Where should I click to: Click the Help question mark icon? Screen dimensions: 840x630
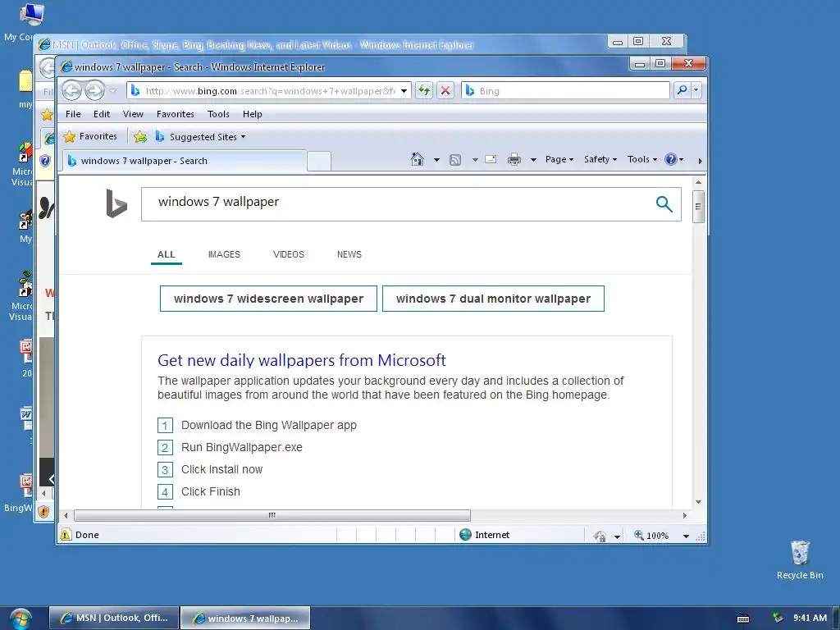click(671, 159)
